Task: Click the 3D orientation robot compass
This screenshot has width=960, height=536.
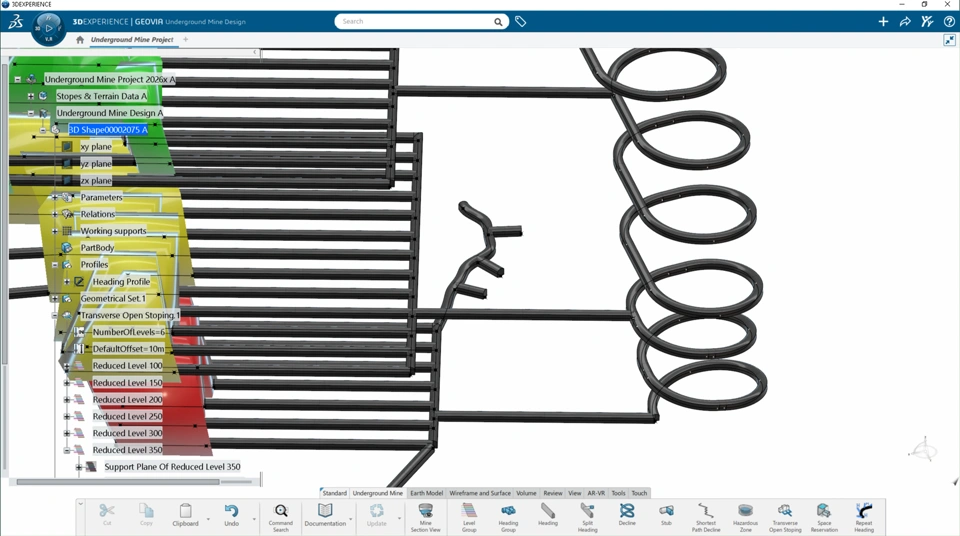Action: tap(923, 449)
